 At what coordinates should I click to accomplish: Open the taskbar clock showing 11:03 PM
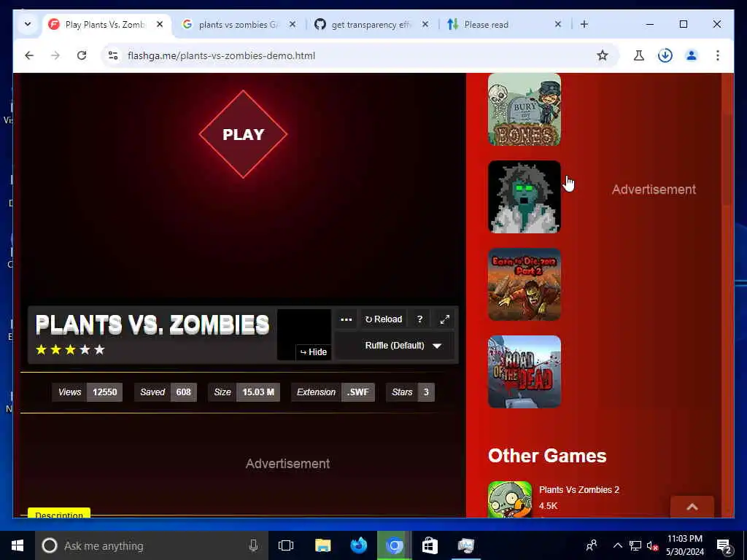[684, 545]
